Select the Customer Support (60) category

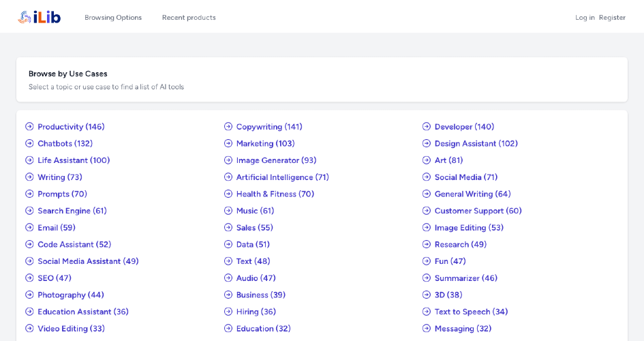click(478, 211)
